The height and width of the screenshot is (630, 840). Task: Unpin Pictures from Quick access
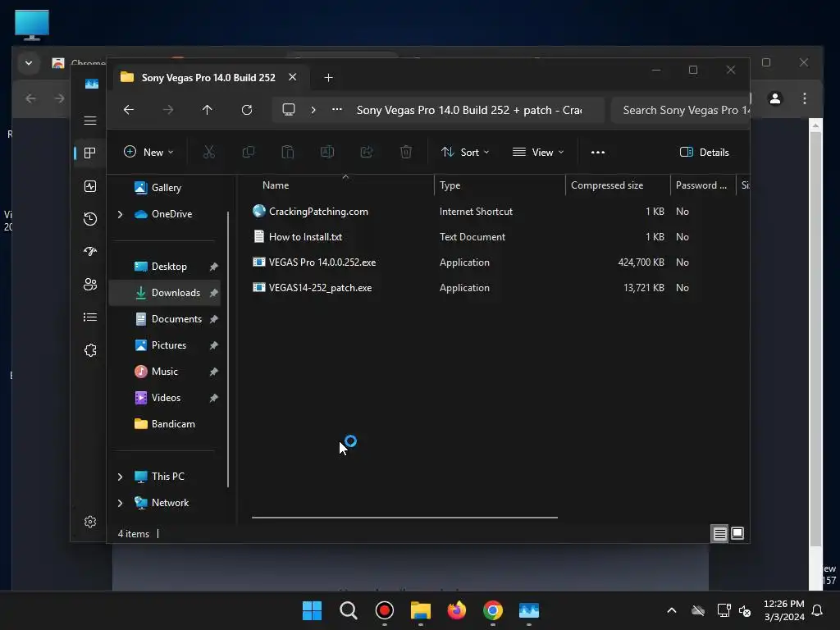pyautogui.click(x=214, y=345)
